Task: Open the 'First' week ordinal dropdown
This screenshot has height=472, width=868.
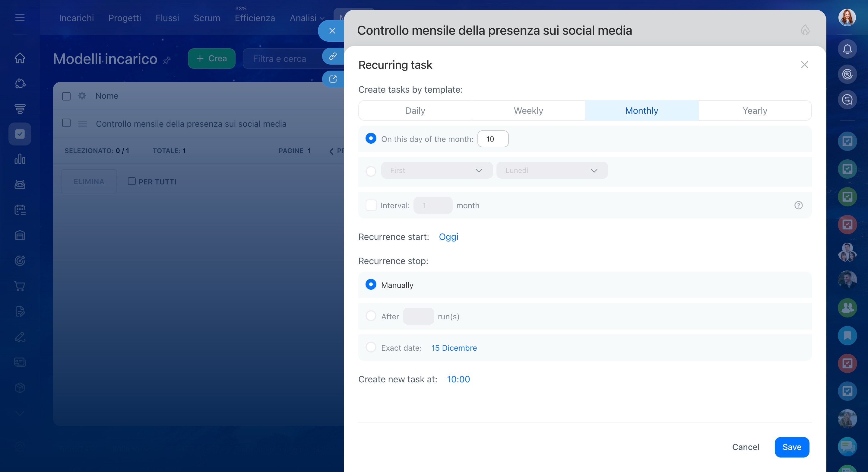Action: (436, 170)
